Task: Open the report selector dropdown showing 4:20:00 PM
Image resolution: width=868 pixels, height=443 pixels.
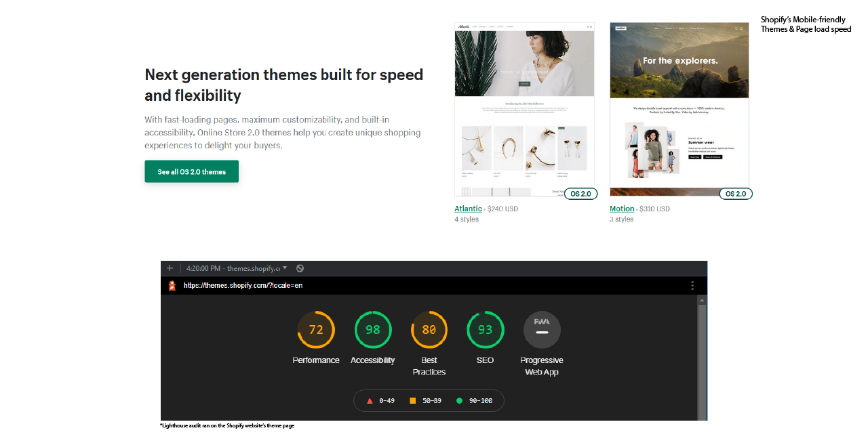Action: pyautogui.click(x=237, y=268)
